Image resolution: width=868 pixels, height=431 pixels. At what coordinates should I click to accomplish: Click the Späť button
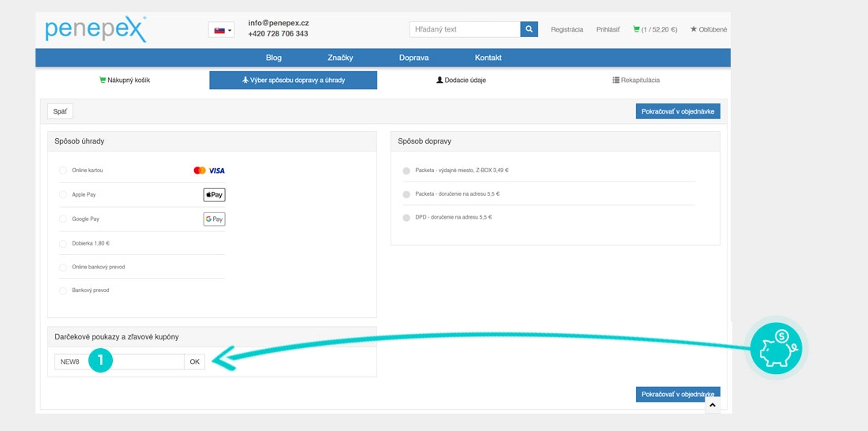point(60,111)
